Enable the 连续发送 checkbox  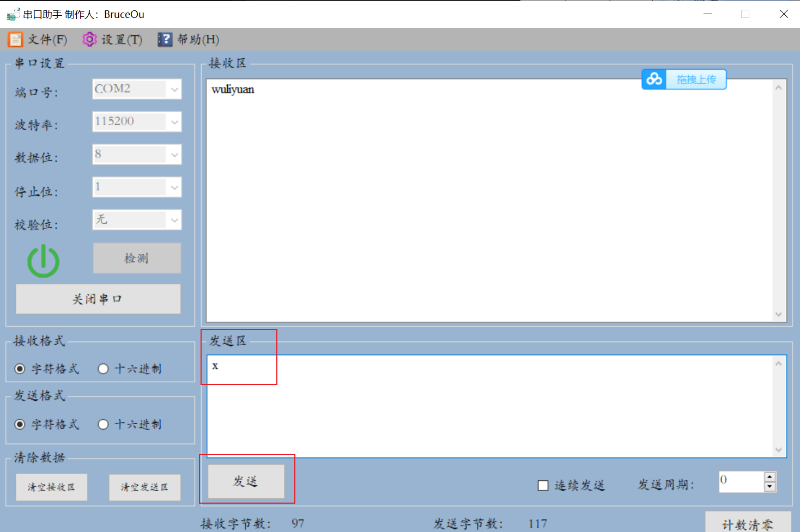click(543, 485)
